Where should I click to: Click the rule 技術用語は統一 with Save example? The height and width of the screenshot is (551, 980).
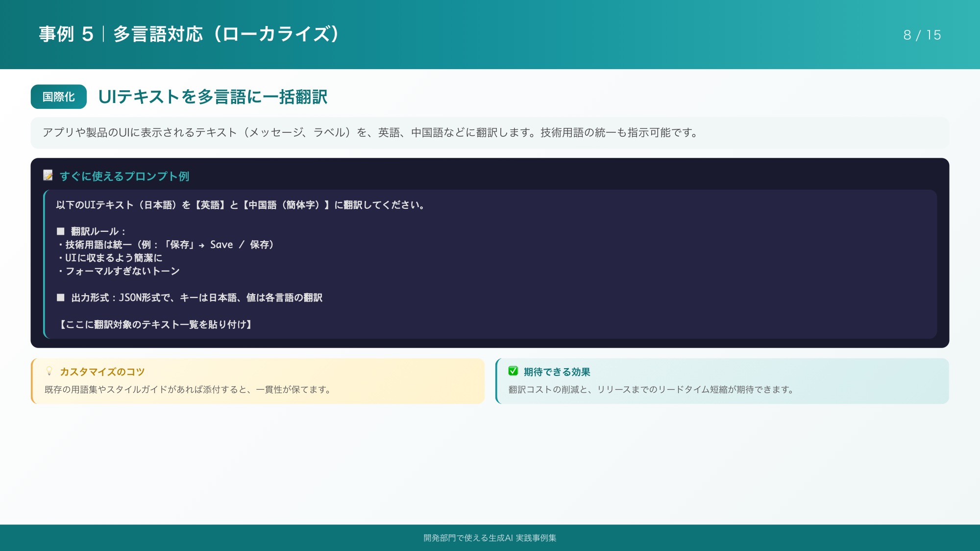click(166, 245)
